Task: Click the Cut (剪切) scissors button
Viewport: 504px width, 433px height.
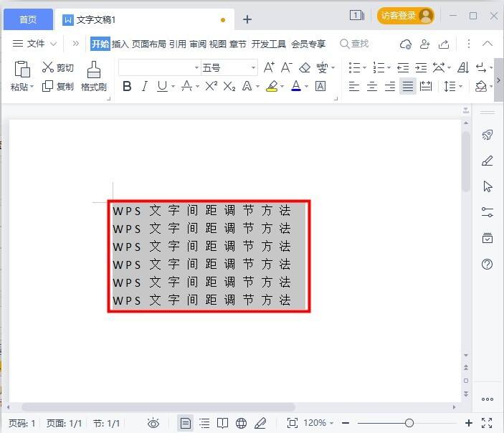Action: pos(58,67)
